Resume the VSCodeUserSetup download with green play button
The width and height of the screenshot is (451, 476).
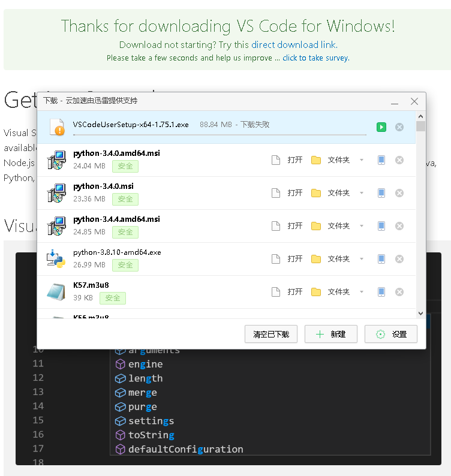pos(381,127)
